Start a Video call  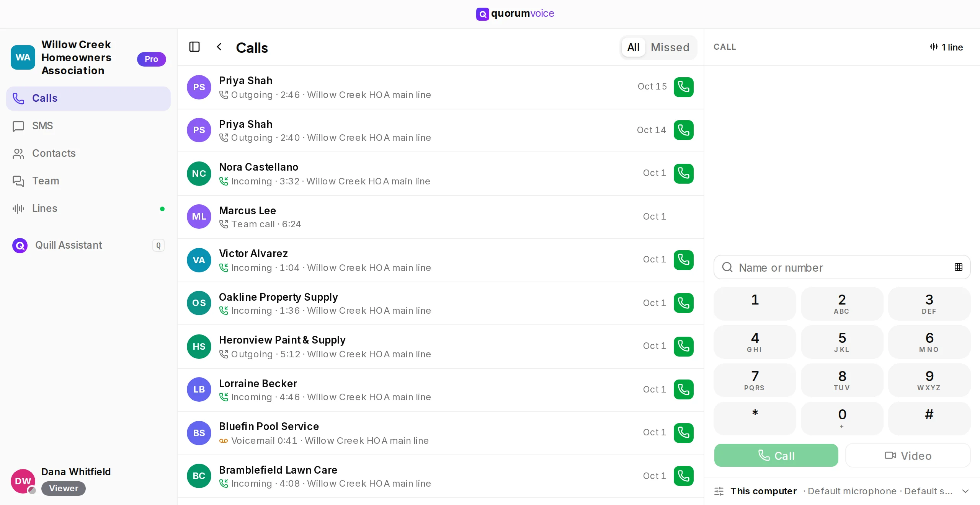pyautogui.click(x=908, y=455)
